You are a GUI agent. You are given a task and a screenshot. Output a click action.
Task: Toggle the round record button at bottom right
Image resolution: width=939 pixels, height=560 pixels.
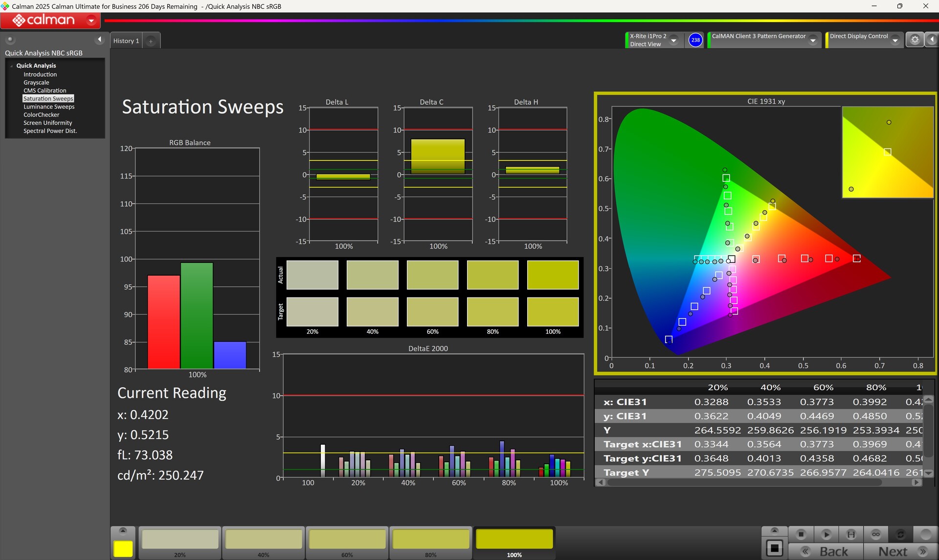(925, 534)
